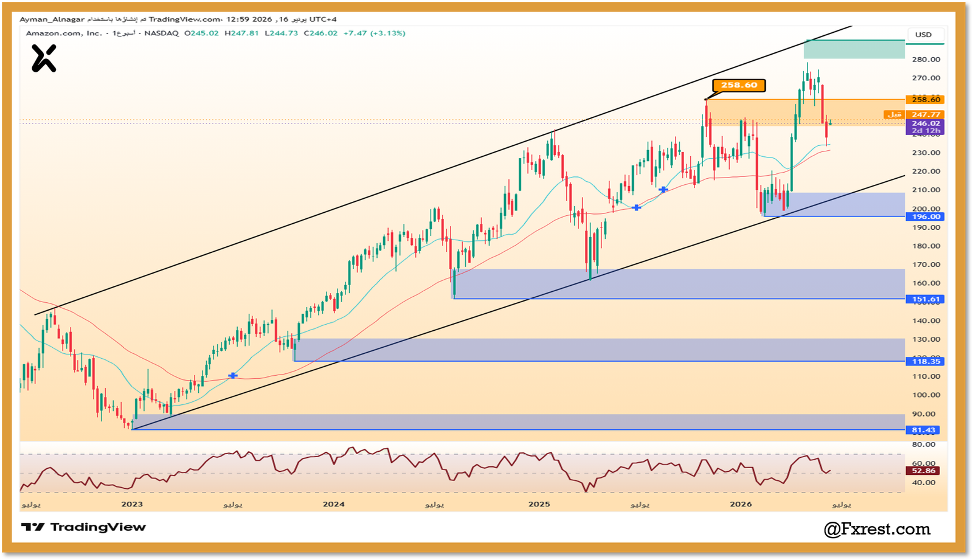This screenshot has width=973, height=560.
Task: Select the blue support zone at 118.35
Action: [599, 350]
